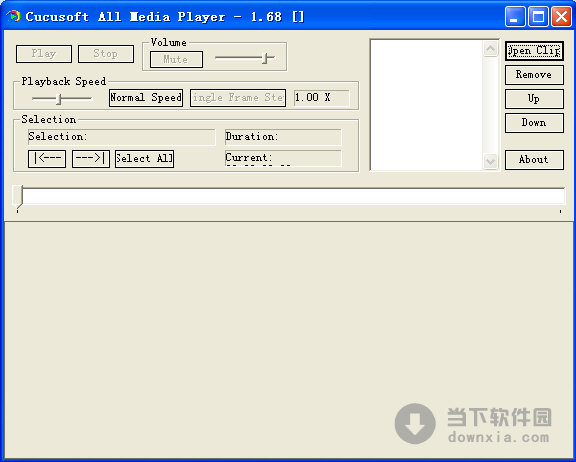Close the media player window
Image resolution: width=576 pixels, height=462 pixels.
pyautogui.click(x=561, y=17)
